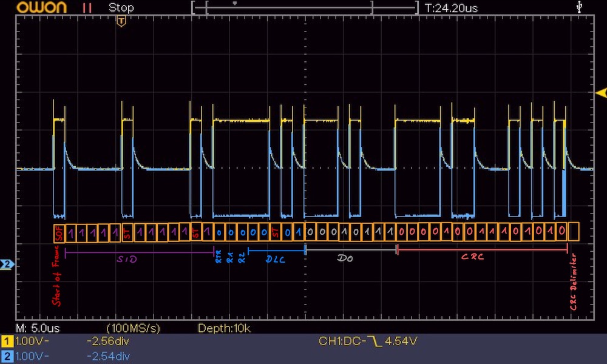Click the OWON logo
Screen dimensions: 607x364
[41, 7]
